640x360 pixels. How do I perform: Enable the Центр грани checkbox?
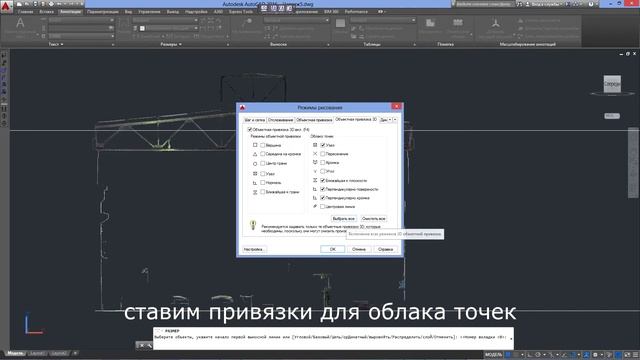pyautogui.click(x=262, y=163)
